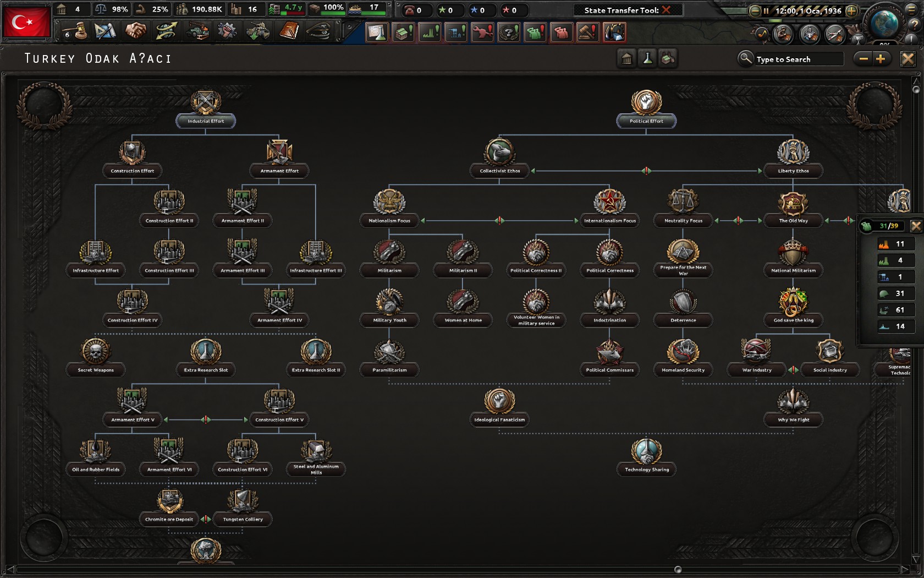Decrease game speed with the minus button
The width and height of the screenshot is (924, 578).
(755, 10)
